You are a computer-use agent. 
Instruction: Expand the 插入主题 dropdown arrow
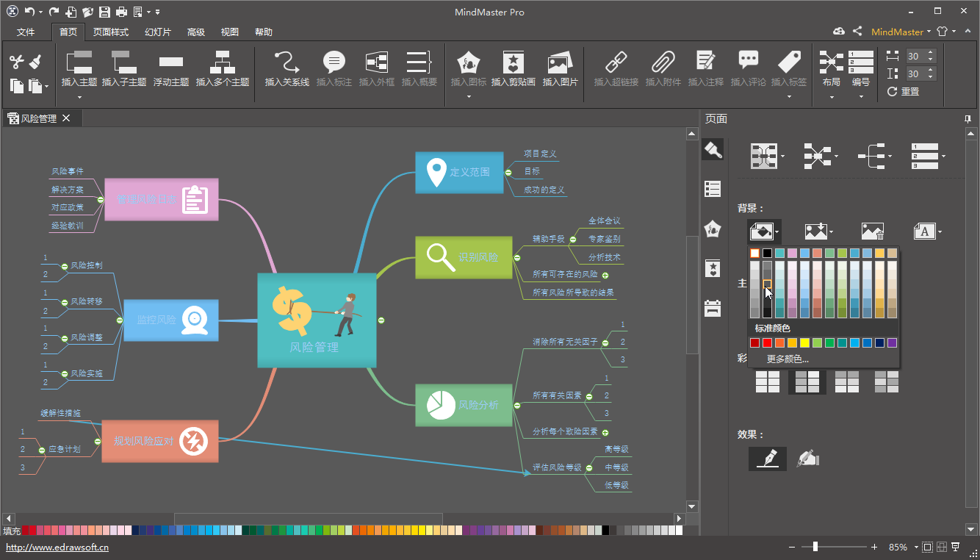coord(79,97)
